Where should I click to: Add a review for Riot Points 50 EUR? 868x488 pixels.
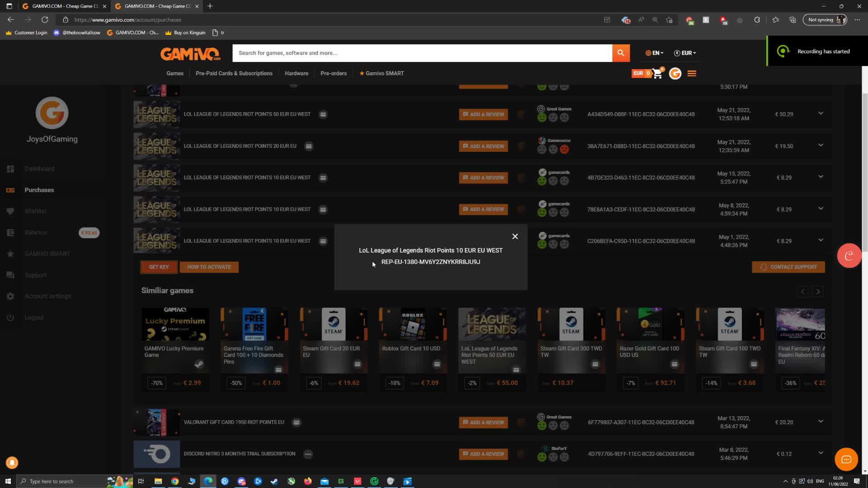tap(483, 114)
